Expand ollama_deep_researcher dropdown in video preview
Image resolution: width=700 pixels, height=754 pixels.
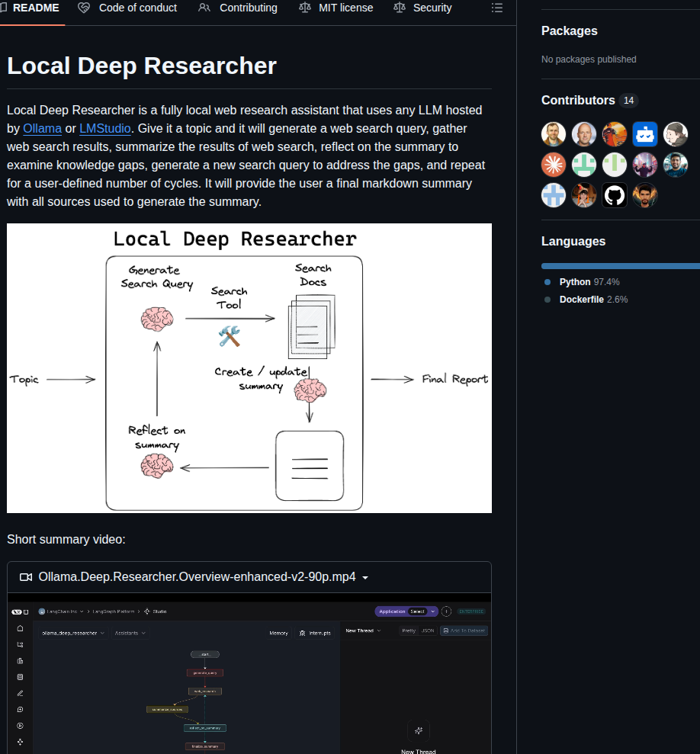[x=73, y=633]
